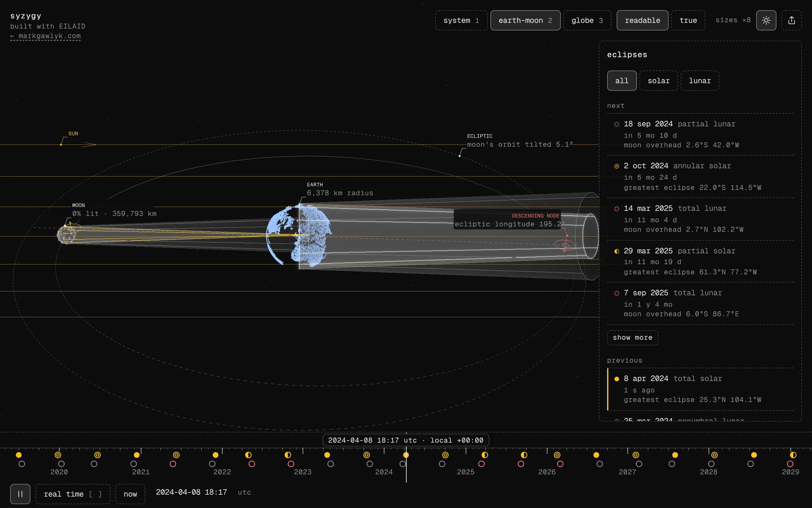812x508 pixels.
Task: Click the total solar marker between 2026 and 2027
Action: click(x=596, y=455)
